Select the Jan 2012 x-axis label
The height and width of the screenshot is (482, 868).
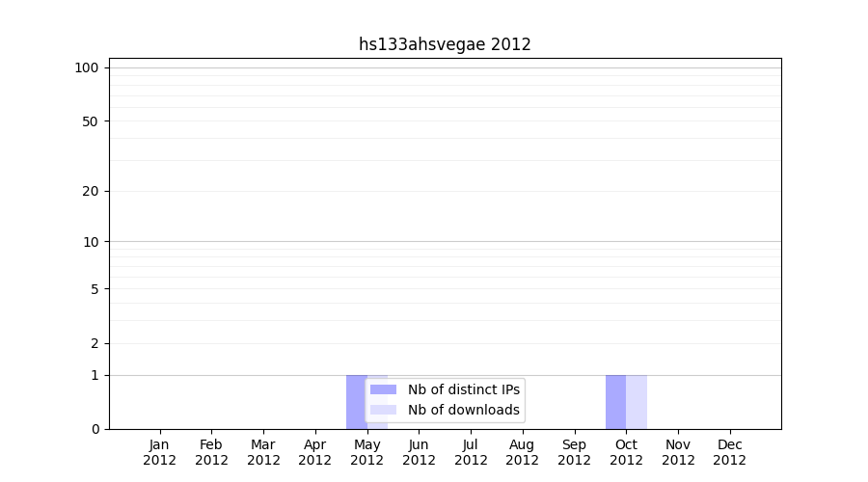(x=159, y=452)
